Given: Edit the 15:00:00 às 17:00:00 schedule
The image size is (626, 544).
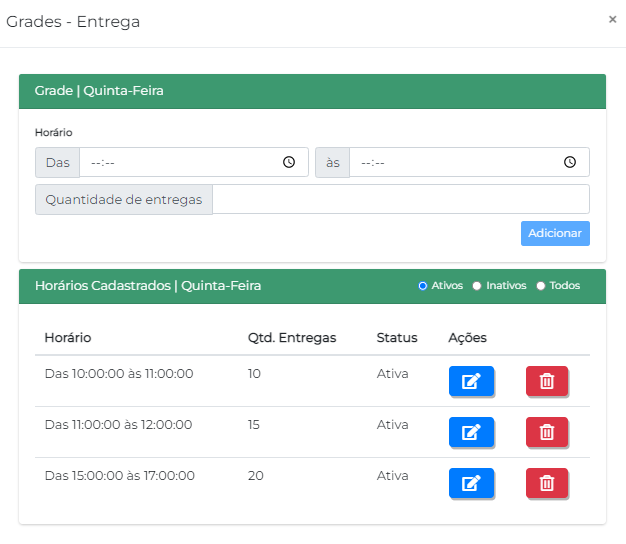Looking at the screenshot, I should coord(471,483).
